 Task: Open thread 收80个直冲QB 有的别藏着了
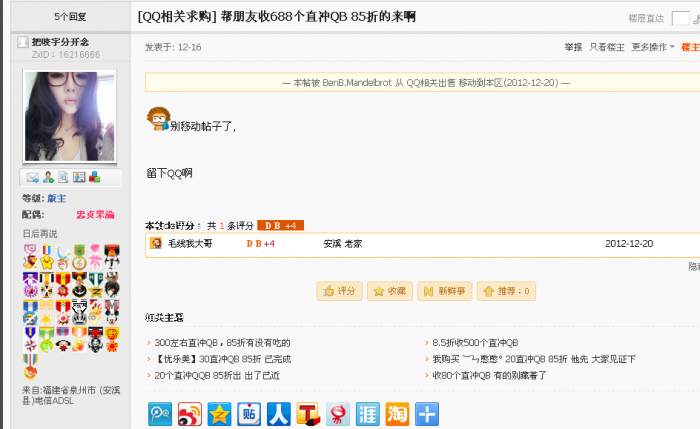(x=489, y=375)
